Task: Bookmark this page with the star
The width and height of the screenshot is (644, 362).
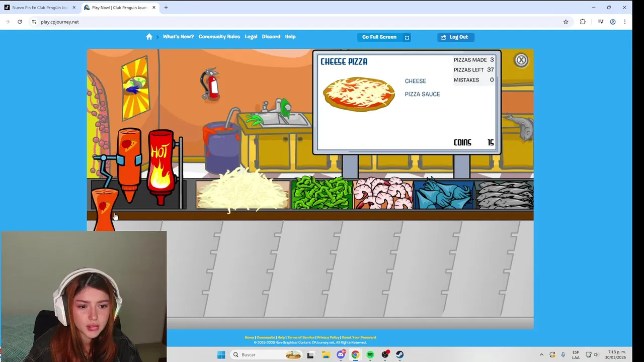Action: [x=566, y=22]
